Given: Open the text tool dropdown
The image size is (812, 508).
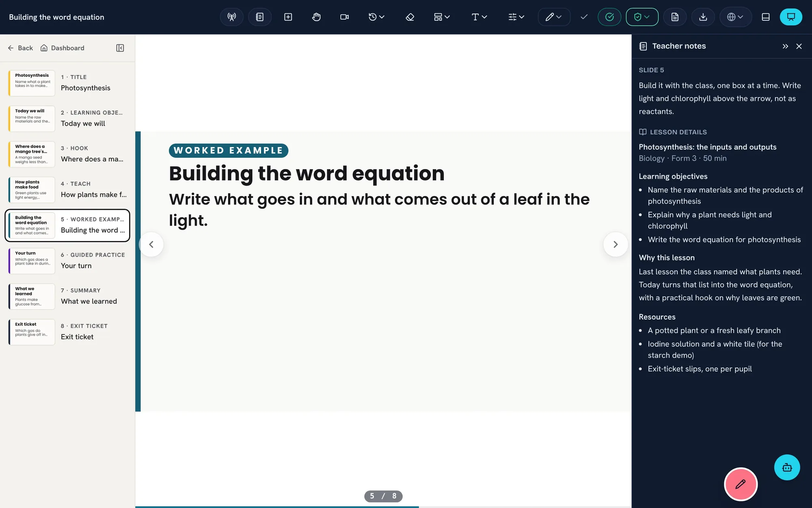Looking at the screenshot, I should 479,17.
